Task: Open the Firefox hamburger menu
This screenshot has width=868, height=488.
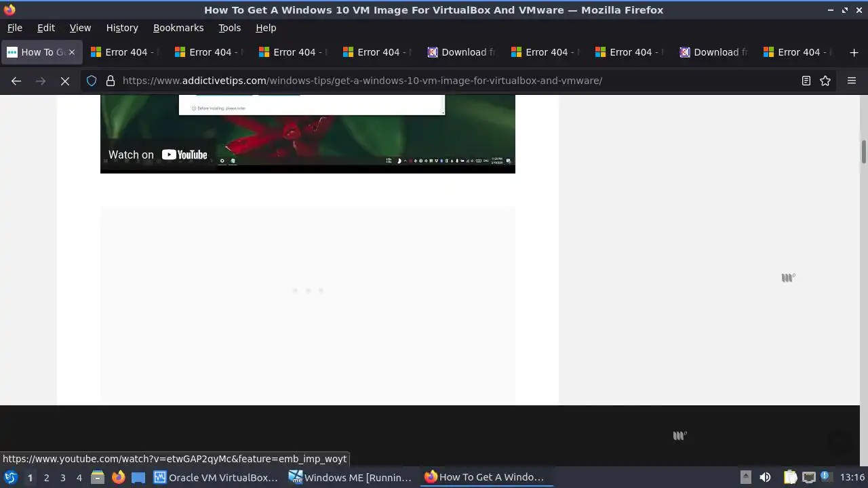Action: click(852, 81)
